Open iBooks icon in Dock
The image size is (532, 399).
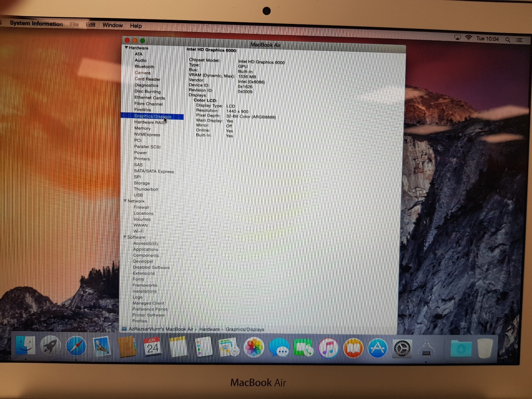coord(353,348)
